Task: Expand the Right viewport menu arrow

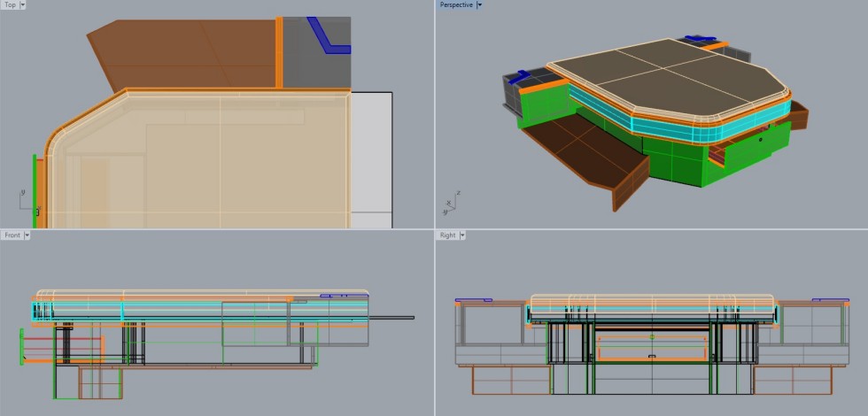Action: [x=463, y=235]
